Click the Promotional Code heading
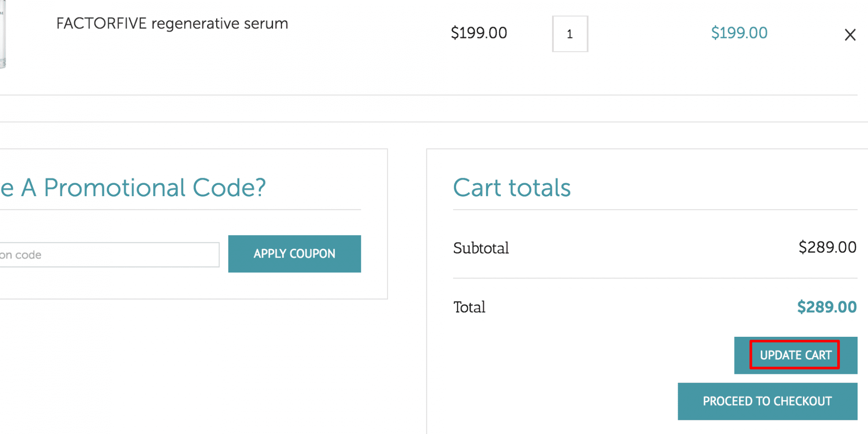The height and width of the screenshot is (434, 868). pyautogui.click(x=133, y=188)
